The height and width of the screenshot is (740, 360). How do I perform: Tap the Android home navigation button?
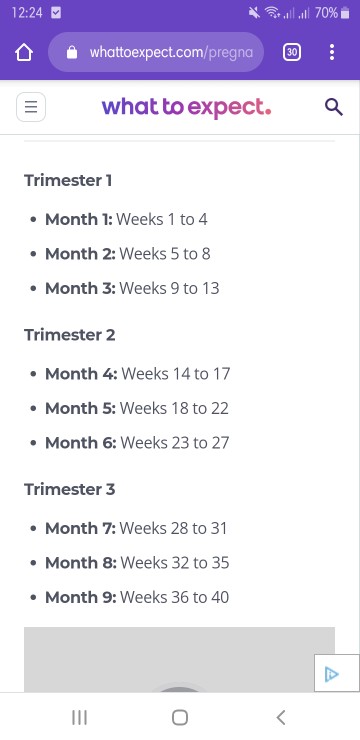point(180,718)
